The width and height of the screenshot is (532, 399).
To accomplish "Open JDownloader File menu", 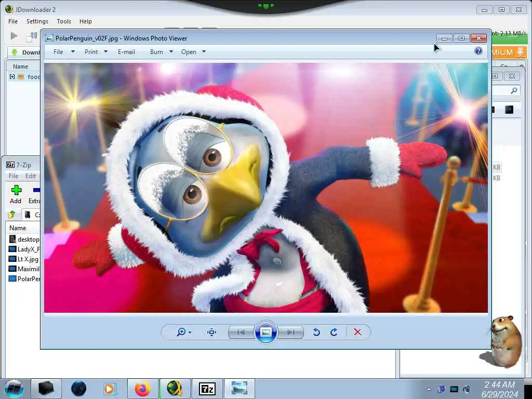I will 13,21.
